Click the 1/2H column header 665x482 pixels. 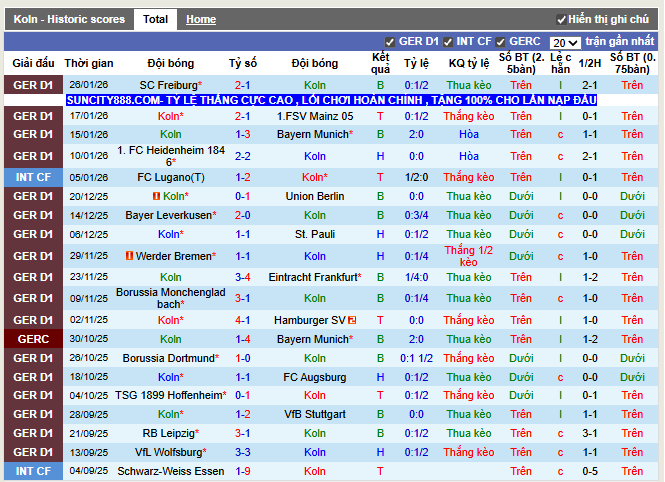(590, 63)
